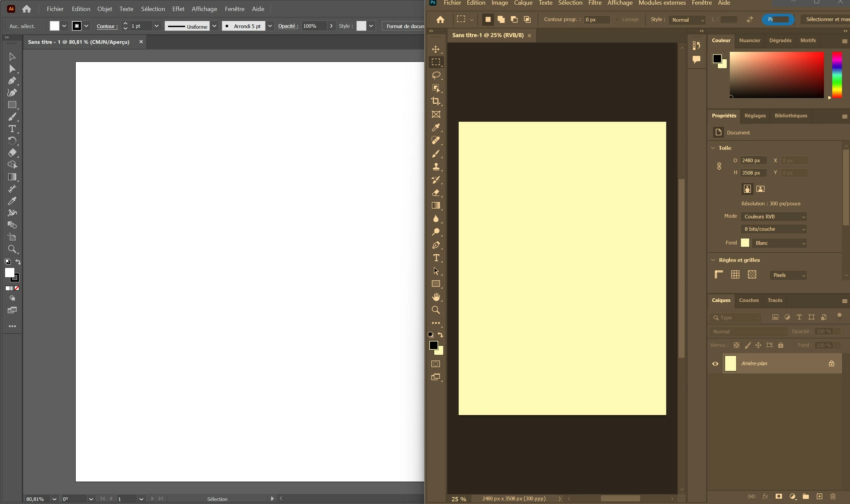
Task: Choose Illustrator's Eraser tool
Action: point(12,153)
